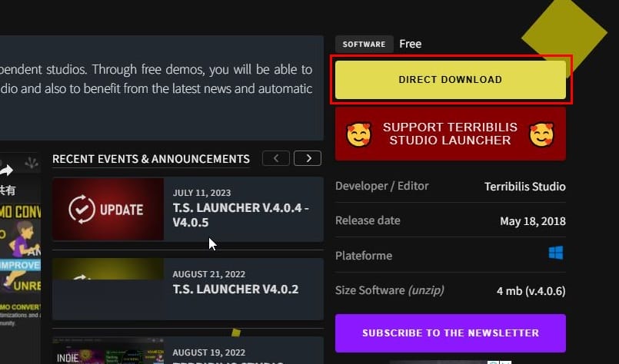Screen dimensions: 619x364
Task: Click the 4 mb (v.4.0.6) size value
Action: click(531, 291)
